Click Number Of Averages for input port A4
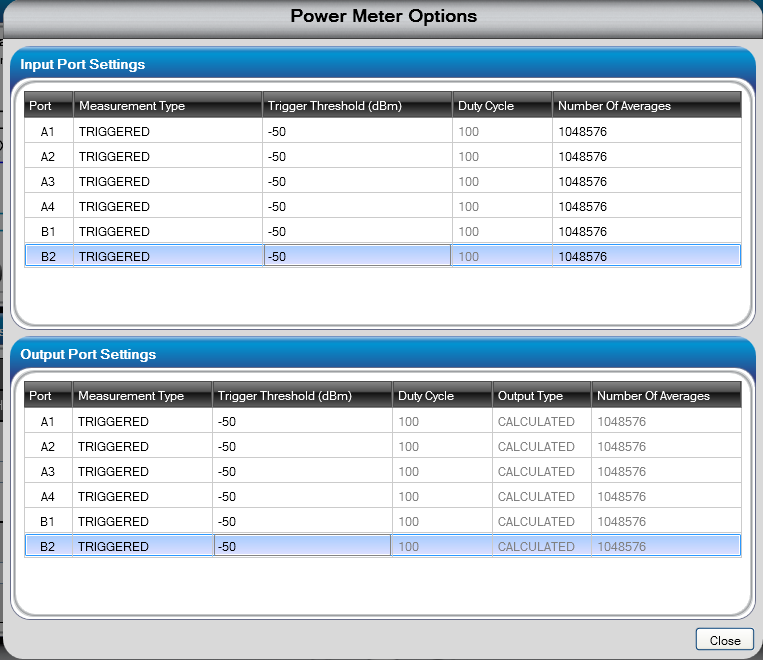Viewport: 763px width, 660px height. (645, 206)
